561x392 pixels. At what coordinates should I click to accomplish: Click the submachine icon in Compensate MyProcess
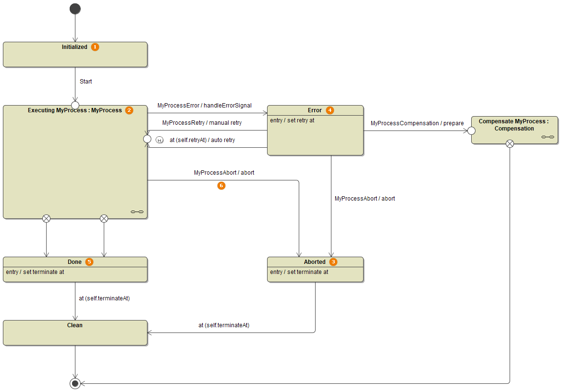click(x=548, y=137)
